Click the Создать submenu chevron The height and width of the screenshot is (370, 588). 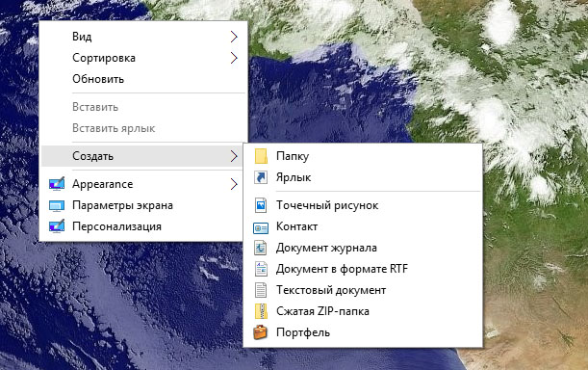[234, 156]
